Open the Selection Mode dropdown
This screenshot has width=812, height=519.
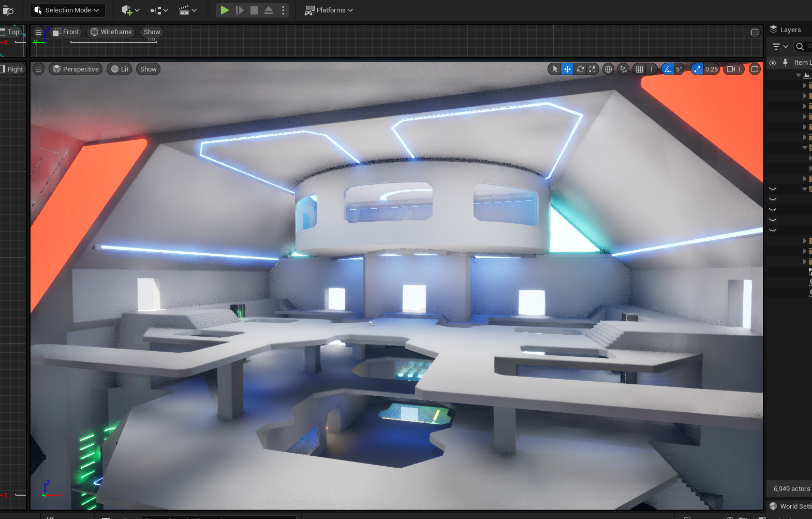pyautogui.click(x=67, y=10)
